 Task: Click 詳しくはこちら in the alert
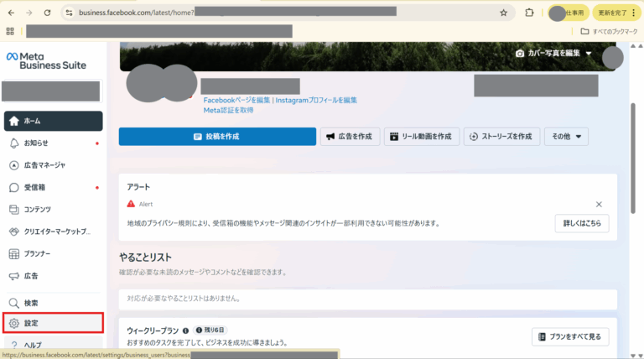pyautogui.click(x=582, y=223)
